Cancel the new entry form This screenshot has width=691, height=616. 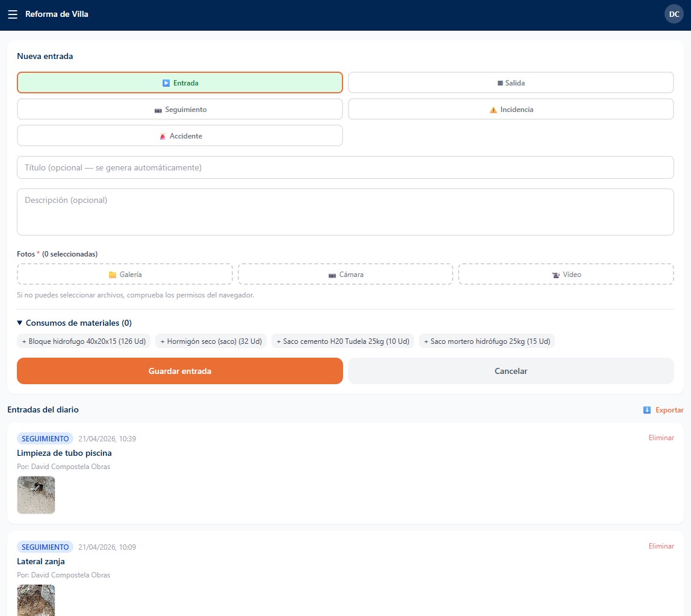(511, 371)
